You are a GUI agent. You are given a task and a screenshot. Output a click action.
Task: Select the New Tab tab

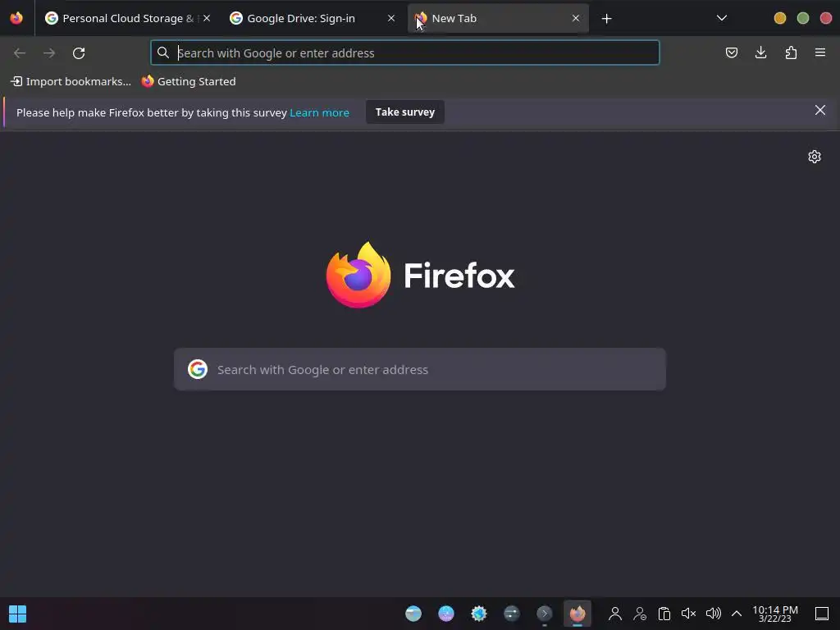coord(498,18)
